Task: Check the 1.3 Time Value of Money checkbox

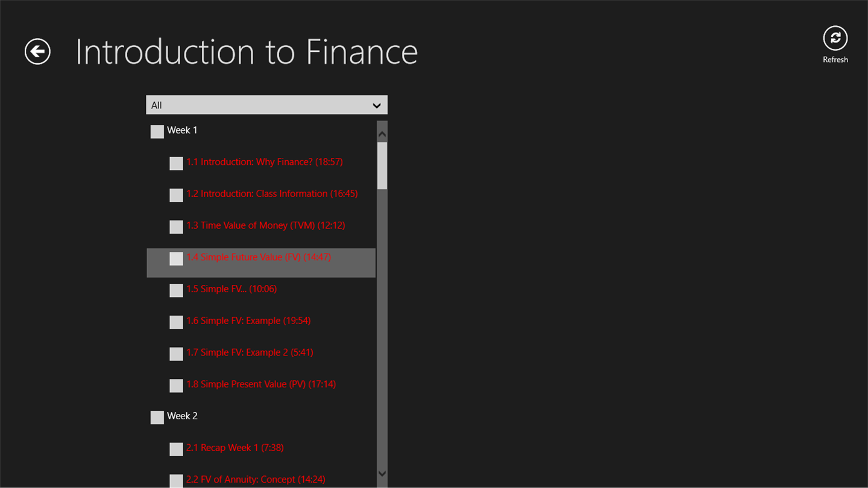Action: (x=176, y=227)
